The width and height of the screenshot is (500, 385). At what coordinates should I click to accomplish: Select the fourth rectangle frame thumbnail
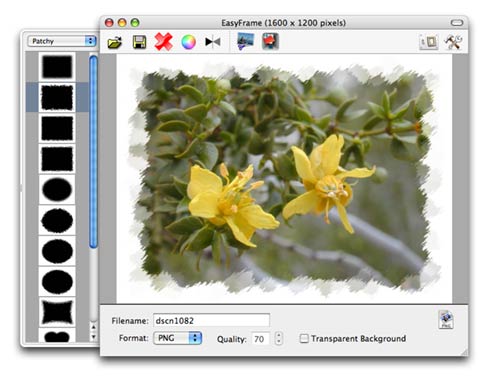pyautogui.click(x=57, y=159)
